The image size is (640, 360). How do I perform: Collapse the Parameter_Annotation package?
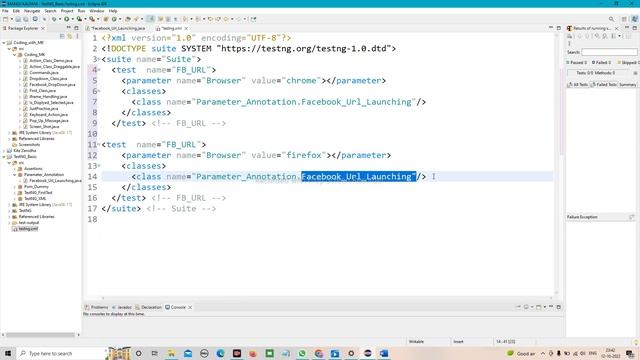pos(15,175)
